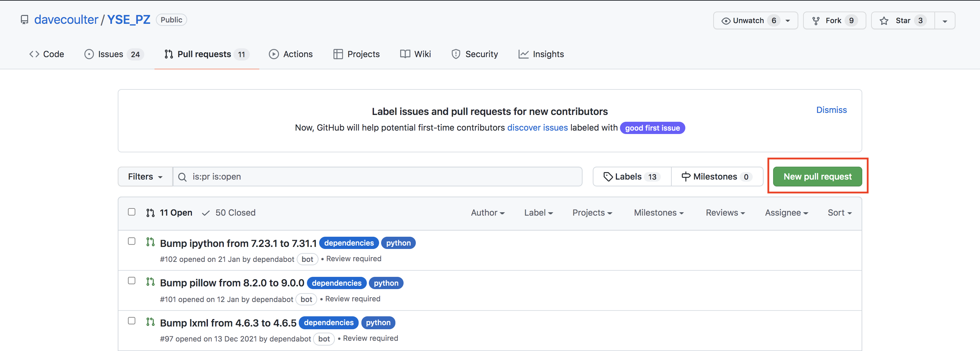
Task: Check the Bump pillow pull request checkbox
Action: (132, 281)
